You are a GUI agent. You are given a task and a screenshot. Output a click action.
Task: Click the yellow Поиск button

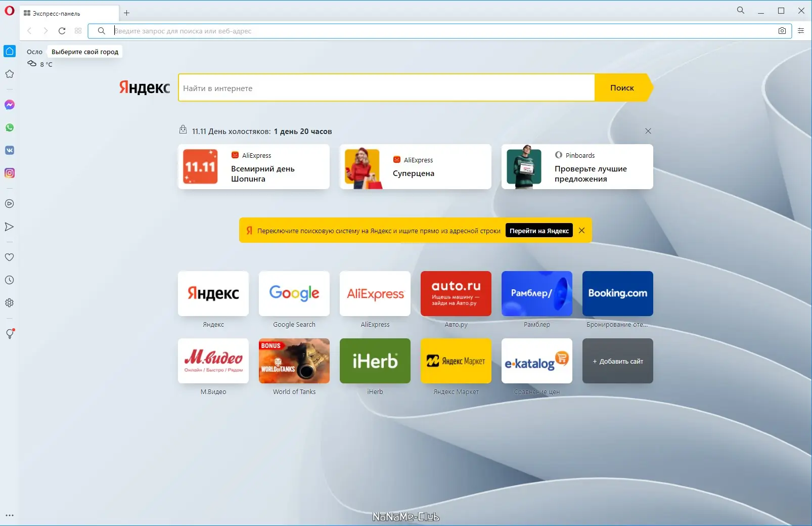623,88
